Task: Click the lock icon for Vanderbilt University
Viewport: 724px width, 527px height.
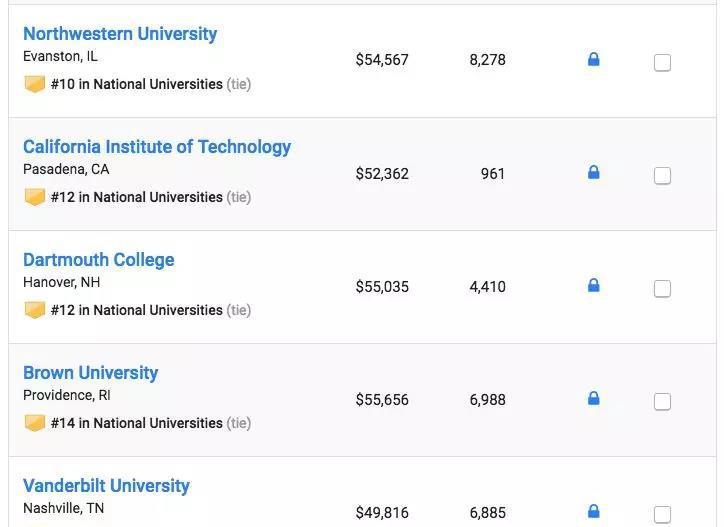Action: pos(593,512)
